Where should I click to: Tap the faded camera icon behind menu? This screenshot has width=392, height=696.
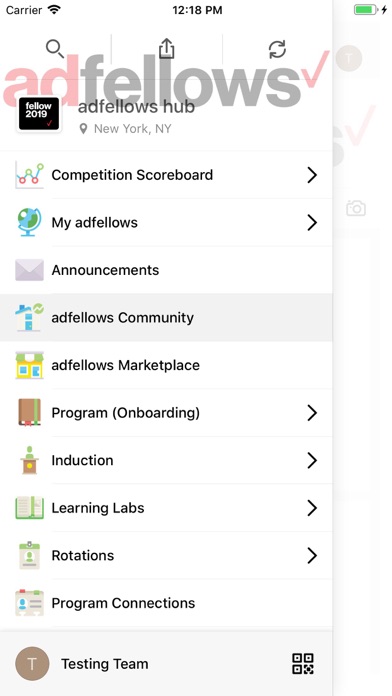[x=356, y=208]
